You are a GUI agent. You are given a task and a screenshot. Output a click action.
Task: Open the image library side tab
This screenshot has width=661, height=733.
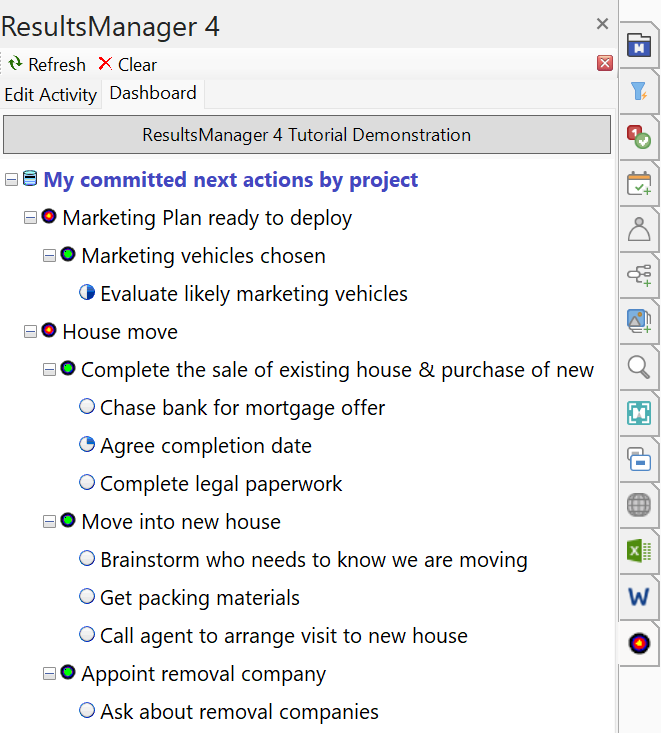coord(639,321)
